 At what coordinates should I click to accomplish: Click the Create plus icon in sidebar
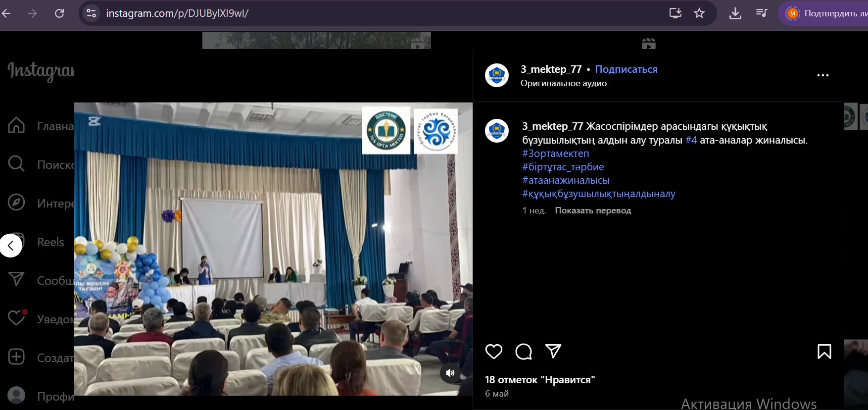(16, 357)
